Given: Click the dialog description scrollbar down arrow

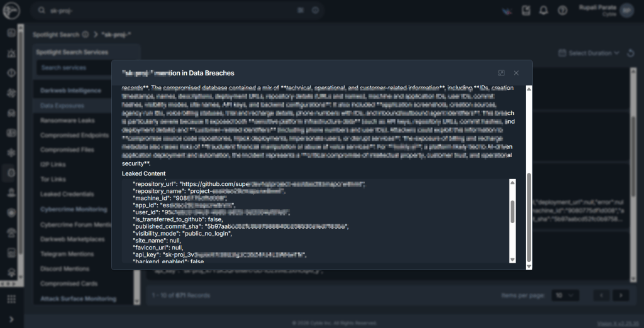Looking at the screenshot, I should [x=529, y=266].
